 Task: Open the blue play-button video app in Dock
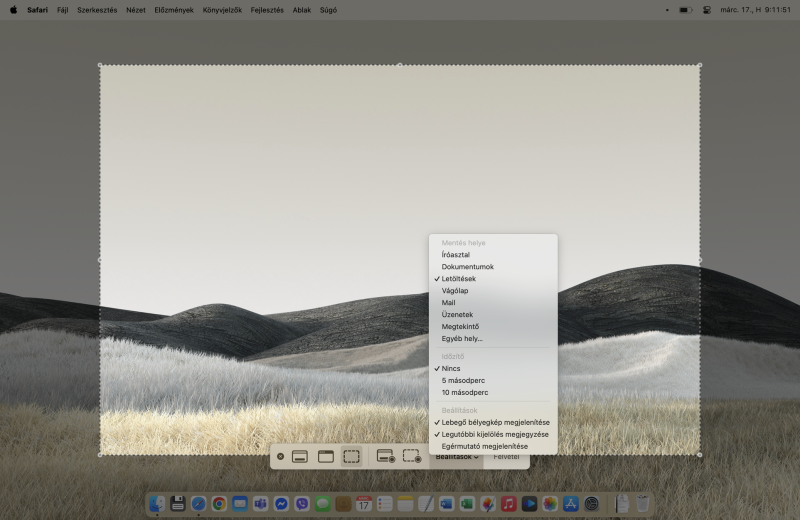(x=529, y=504)
